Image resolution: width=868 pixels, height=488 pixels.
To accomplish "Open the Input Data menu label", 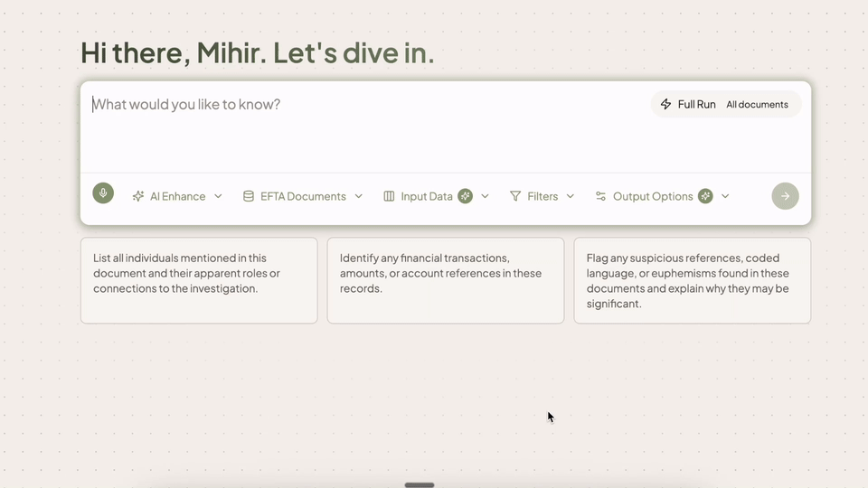I will (x=427, y=196).
